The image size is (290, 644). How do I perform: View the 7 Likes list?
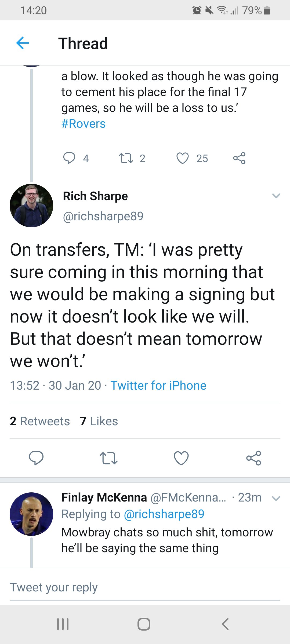pos(99,421)
